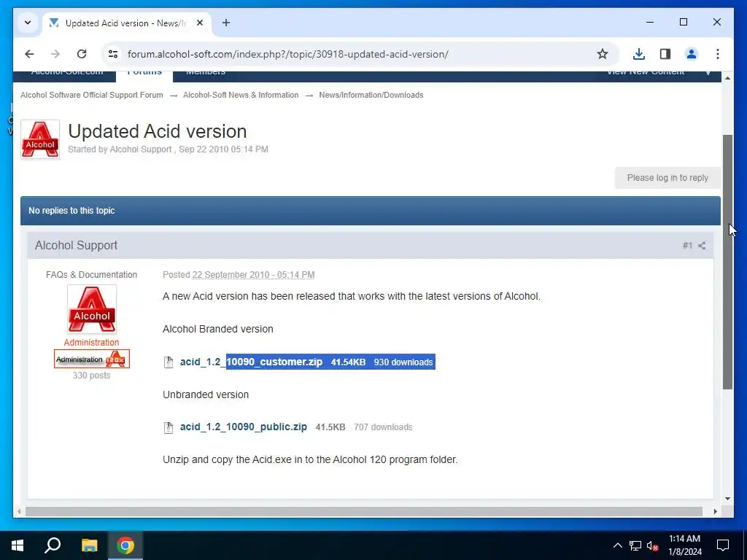Click the 707 downloads text

(x=383, y=427)
